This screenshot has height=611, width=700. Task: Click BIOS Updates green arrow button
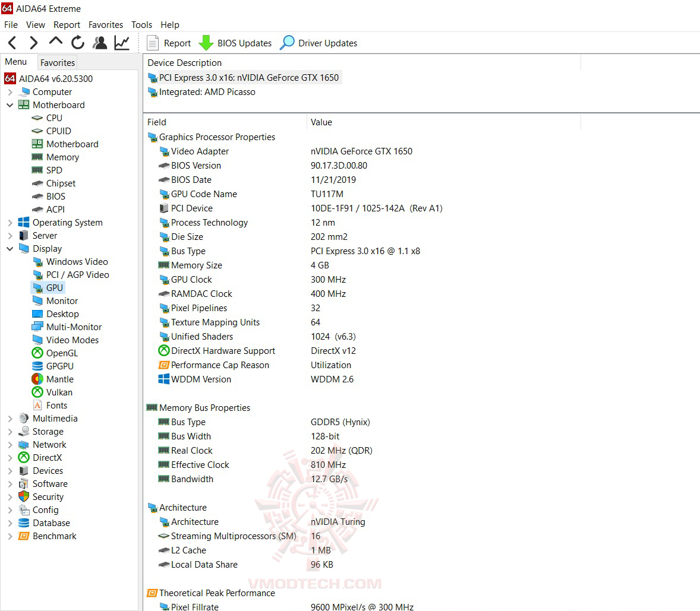click(x=235, y=43)
